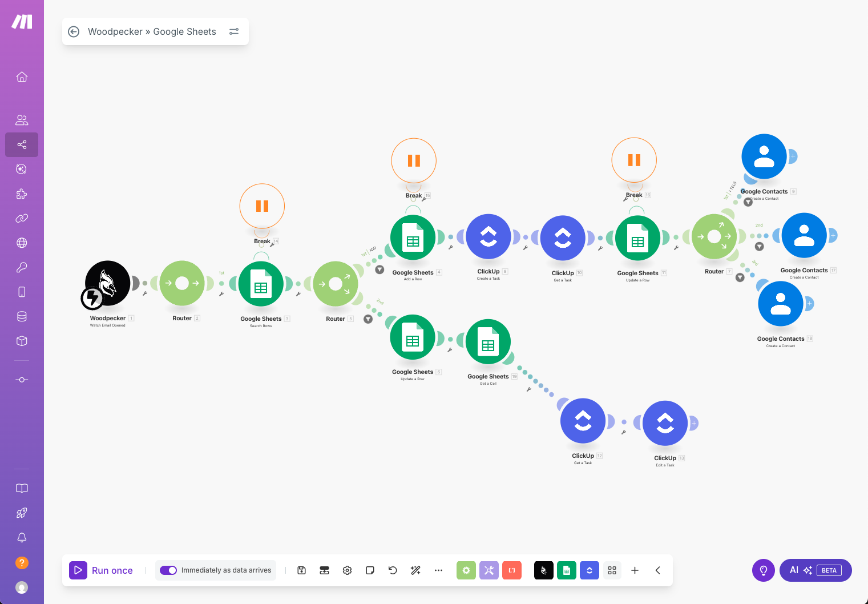Image resolution: width=868 pixels, height=604 pixels.
Task: Open the user avatar profile
Action: pos(22,587)
